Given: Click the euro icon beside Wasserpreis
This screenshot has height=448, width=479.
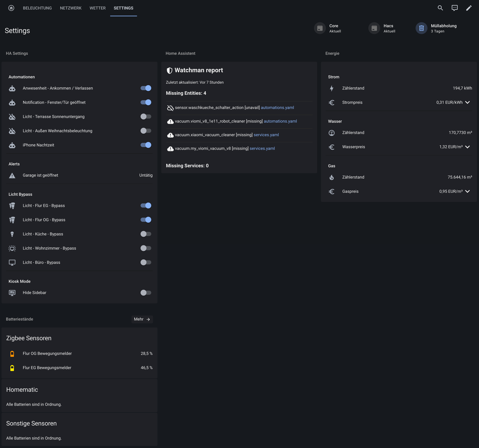Looking at the screenshot, I should tap(331, 147).
